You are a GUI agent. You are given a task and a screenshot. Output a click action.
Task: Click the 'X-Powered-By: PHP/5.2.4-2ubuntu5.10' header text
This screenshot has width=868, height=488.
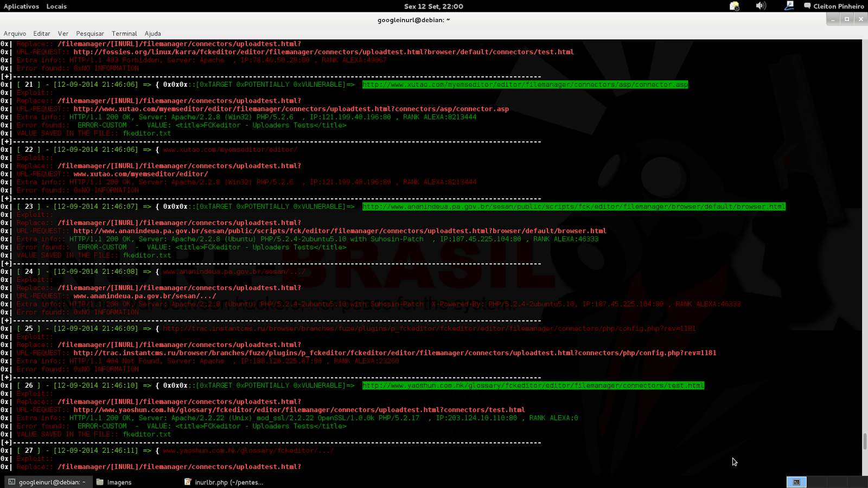[503, 304]
